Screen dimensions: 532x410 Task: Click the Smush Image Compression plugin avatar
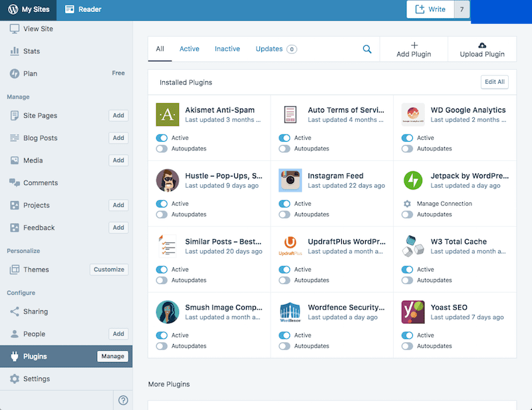[x=168, y=312]
